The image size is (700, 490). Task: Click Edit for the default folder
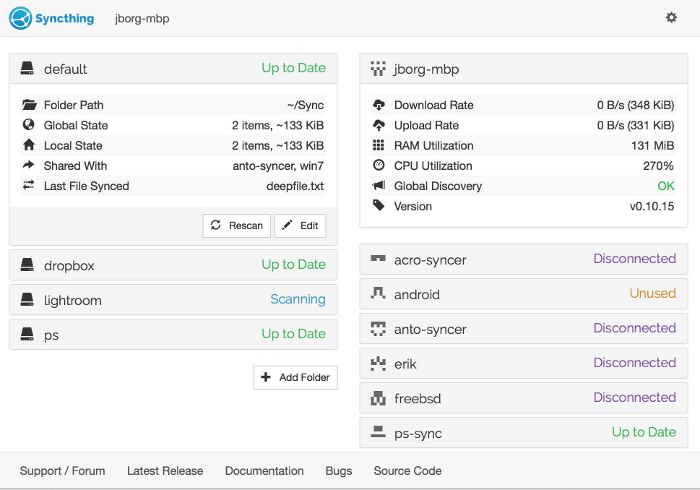[300, 226]
